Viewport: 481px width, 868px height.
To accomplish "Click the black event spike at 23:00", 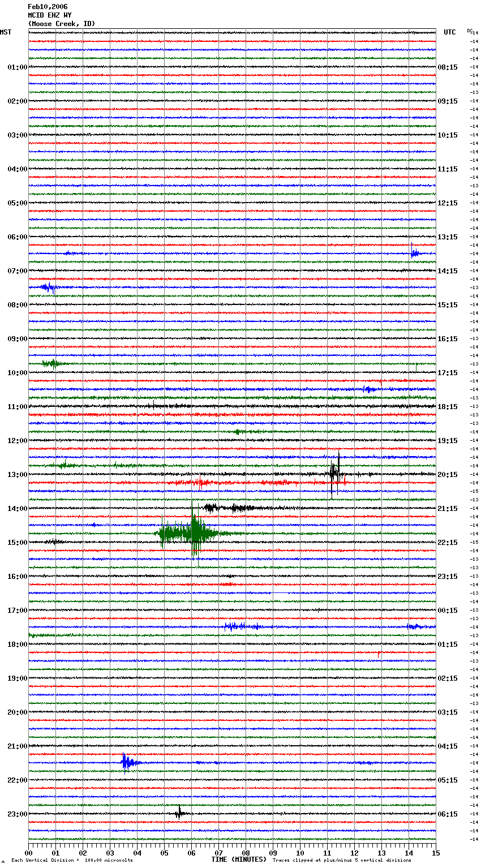I will click(179, 813).
